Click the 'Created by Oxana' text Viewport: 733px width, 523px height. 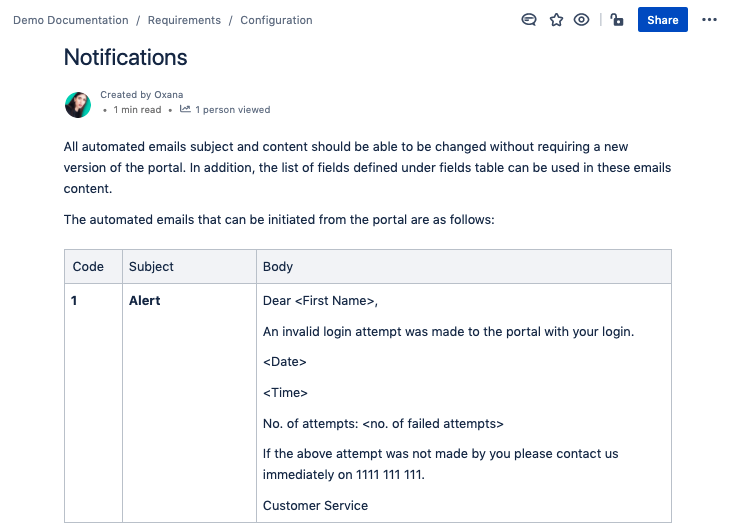point(142,95)
